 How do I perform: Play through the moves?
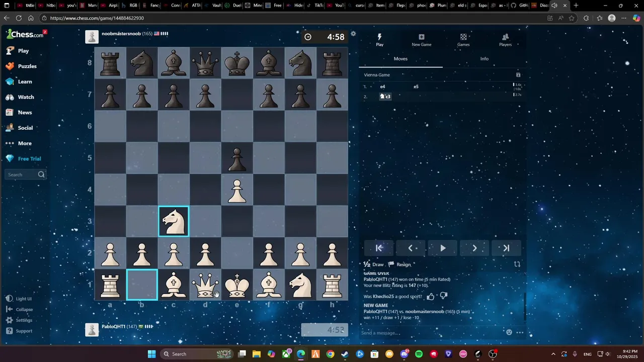point(443,248)
